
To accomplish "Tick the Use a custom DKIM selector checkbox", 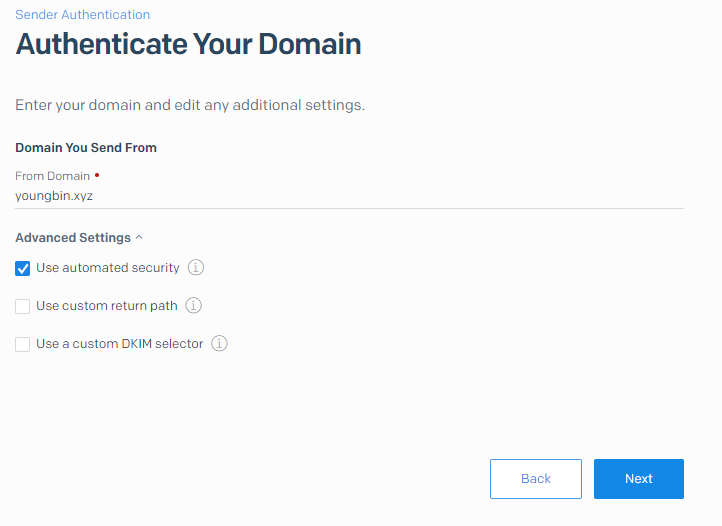I will pos(23,344).
